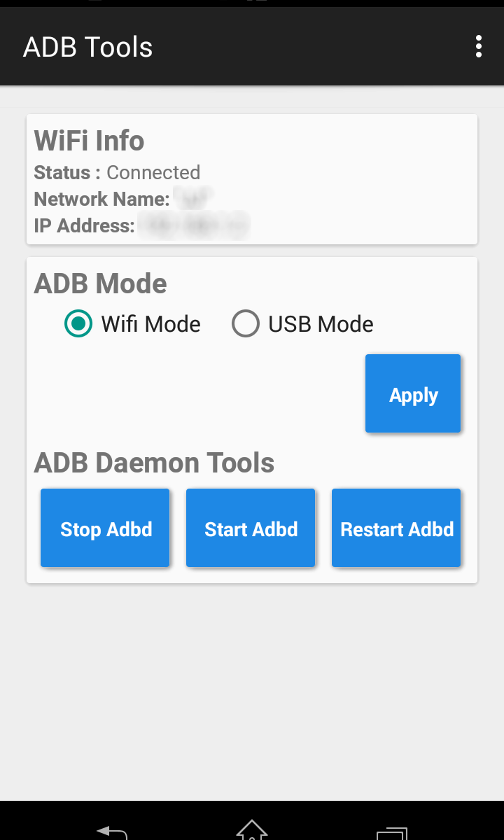Image resolution: width=504 pixels, height=840 pixels.
Task: Click the 'Connected' status value
Action: (153, 173)
